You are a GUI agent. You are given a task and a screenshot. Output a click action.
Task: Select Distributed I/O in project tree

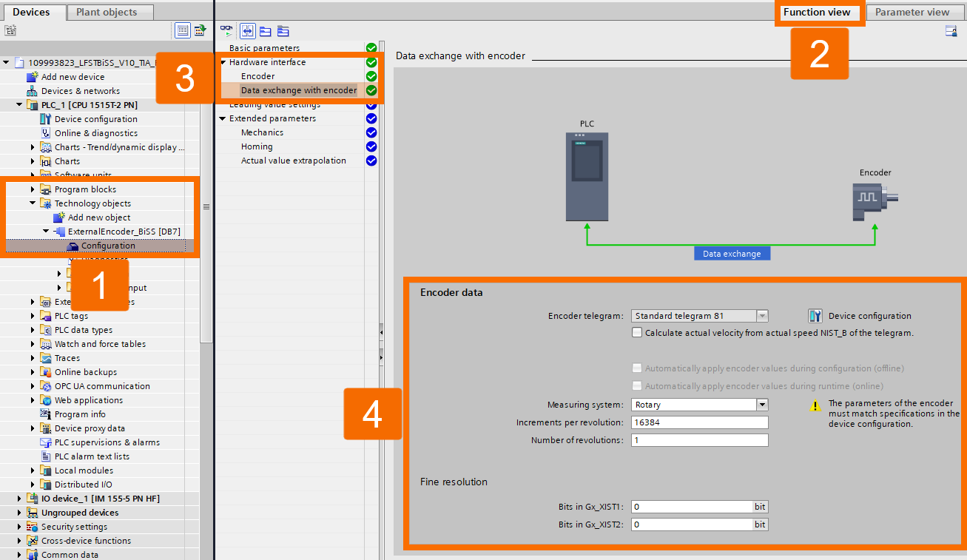pos(83,485)
